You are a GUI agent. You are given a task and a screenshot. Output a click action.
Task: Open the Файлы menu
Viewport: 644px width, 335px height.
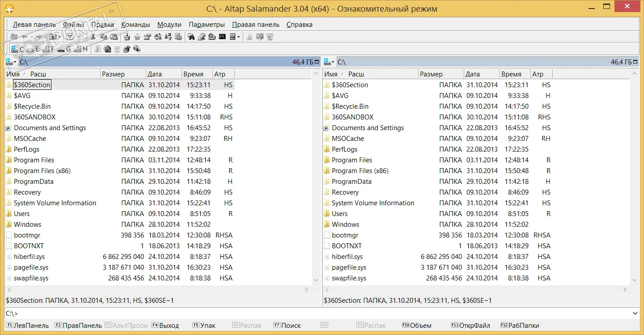point(73,25)
